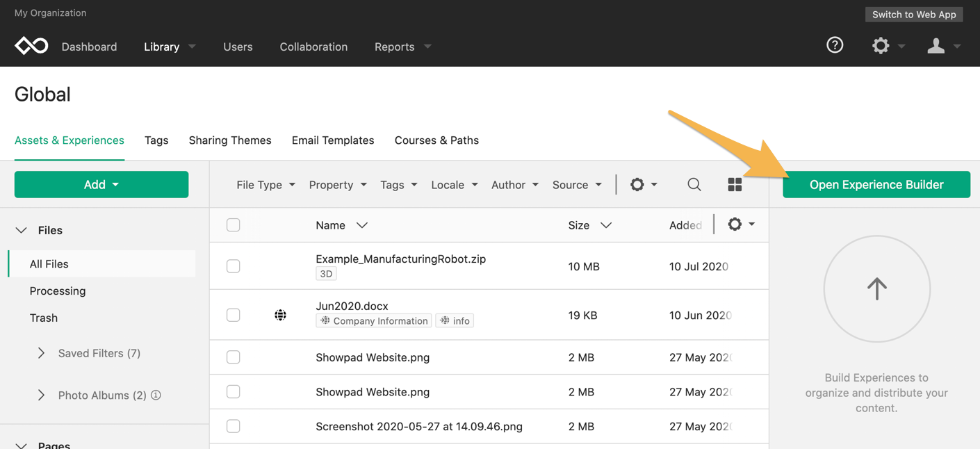Check the first Showpad Website.png checkbox
The height and width of the screenshot is (449, 980).
coord(234,357)
